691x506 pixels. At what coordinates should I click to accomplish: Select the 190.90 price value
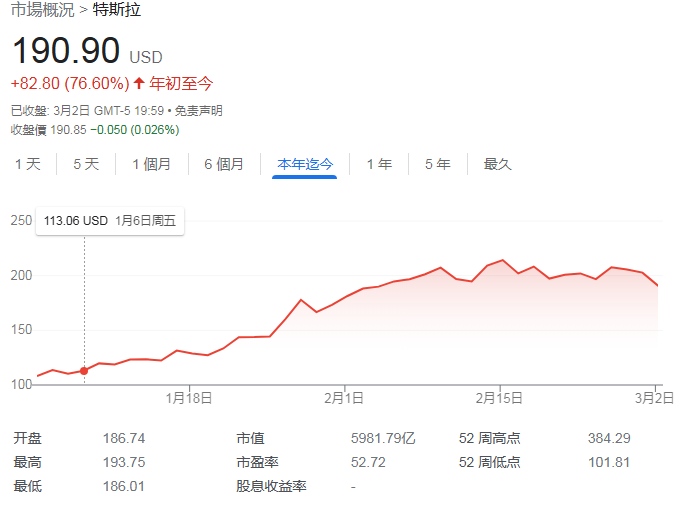tap(66, 51)
